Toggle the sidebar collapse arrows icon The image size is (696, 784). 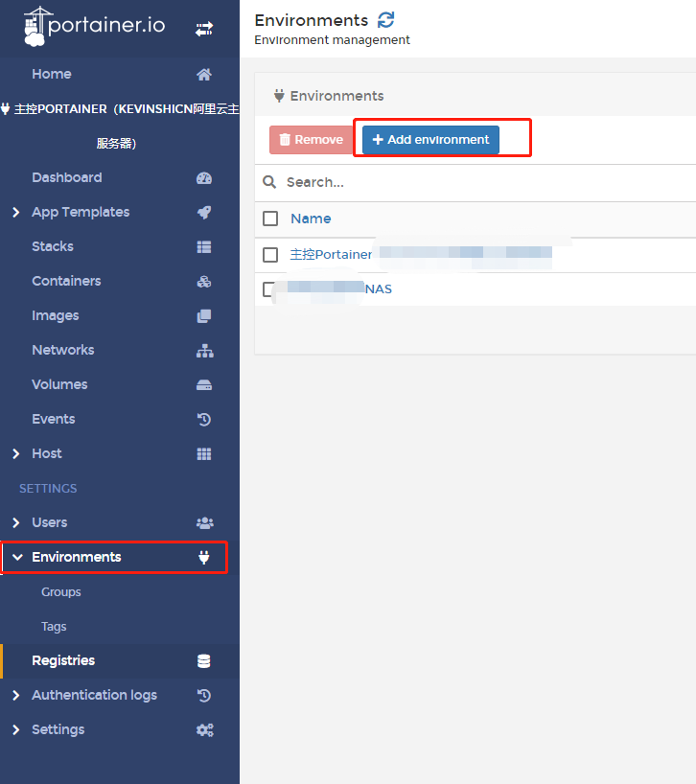tap(204, 29)
